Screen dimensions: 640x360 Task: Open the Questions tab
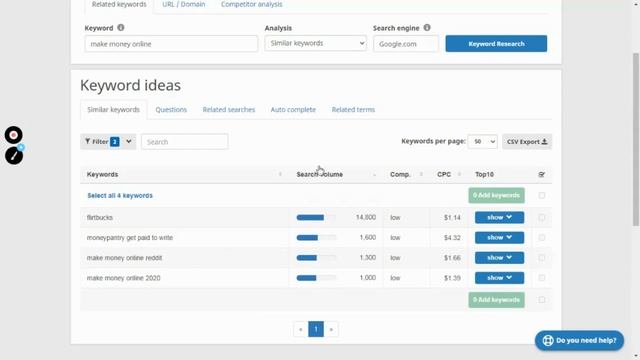tap(171, 109)
